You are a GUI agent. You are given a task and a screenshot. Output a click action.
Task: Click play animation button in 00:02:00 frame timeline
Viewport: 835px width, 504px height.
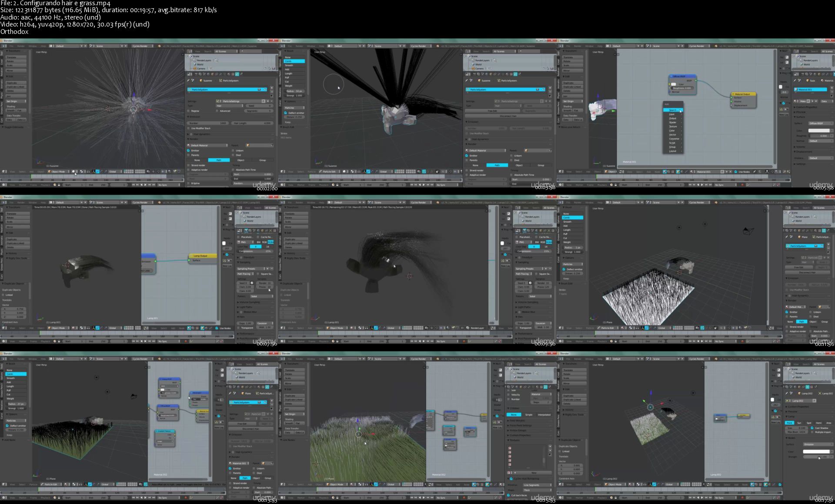144,185
